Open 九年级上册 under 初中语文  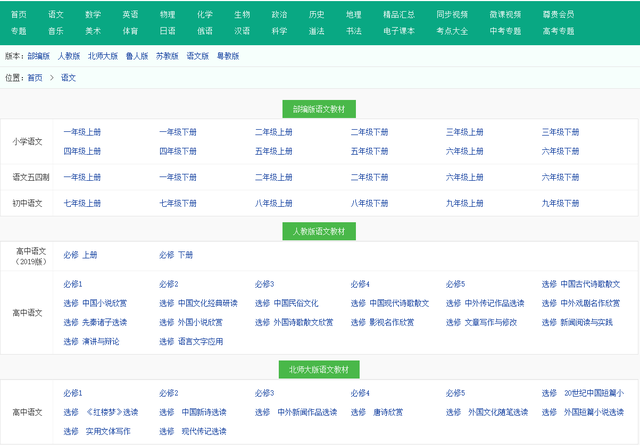(464, 203)
